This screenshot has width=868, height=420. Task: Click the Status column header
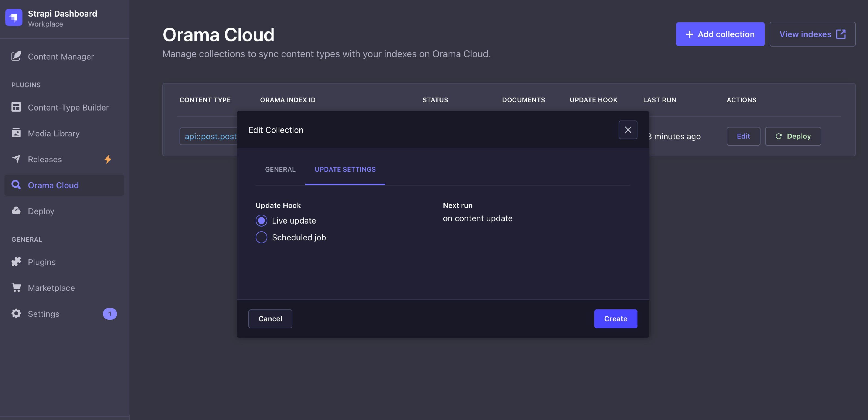(x=435, y=100)
